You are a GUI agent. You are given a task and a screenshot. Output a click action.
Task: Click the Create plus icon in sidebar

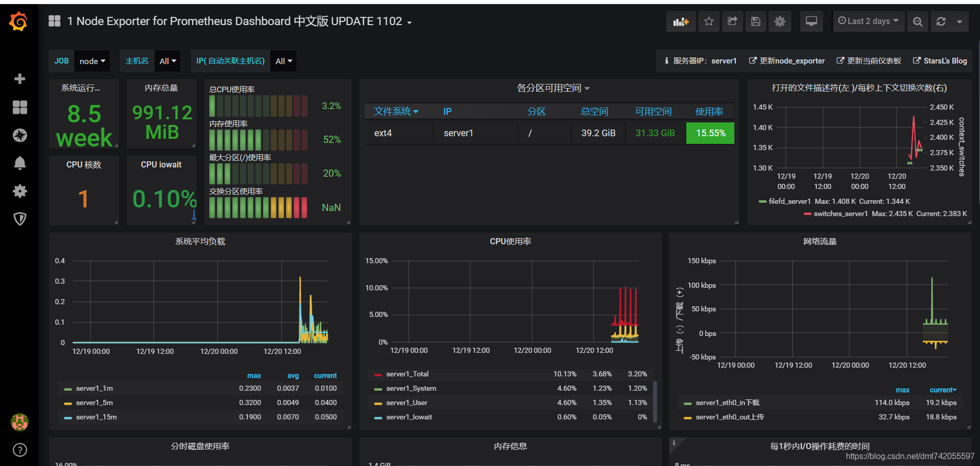click(x=19, y=79)
